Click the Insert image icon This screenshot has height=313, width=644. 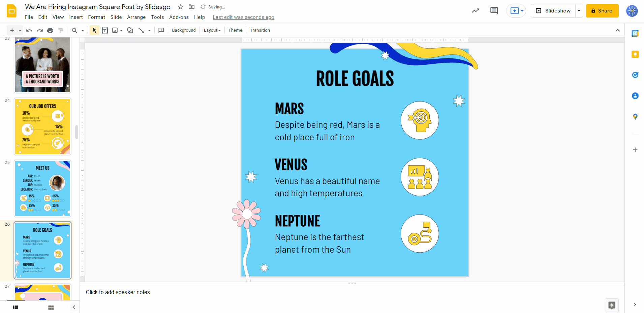115,30
